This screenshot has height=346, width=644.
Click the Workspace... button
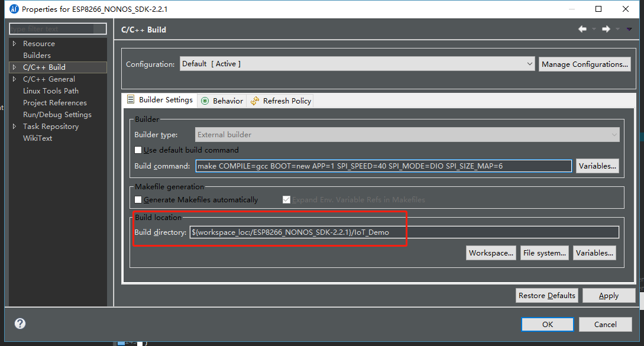[x=491, y=253]
